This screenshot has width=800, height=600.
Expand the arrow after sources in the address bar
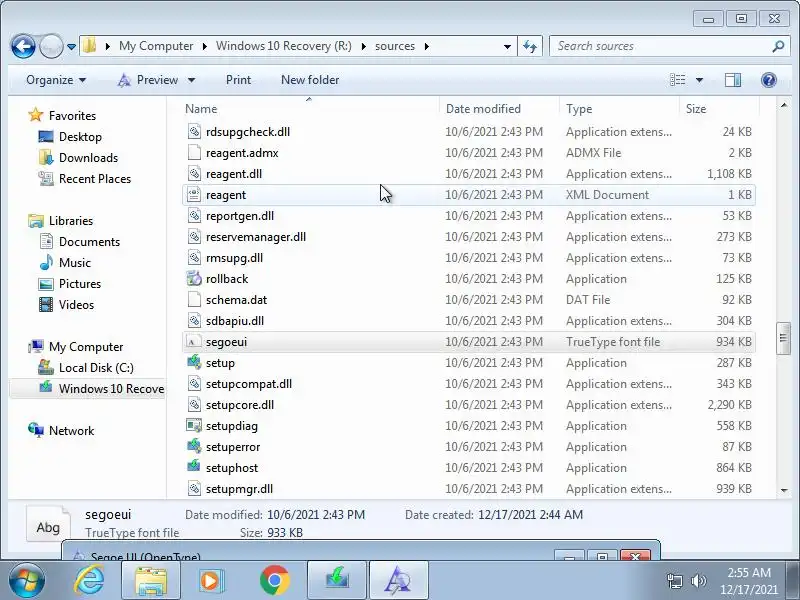coord(427,46)
